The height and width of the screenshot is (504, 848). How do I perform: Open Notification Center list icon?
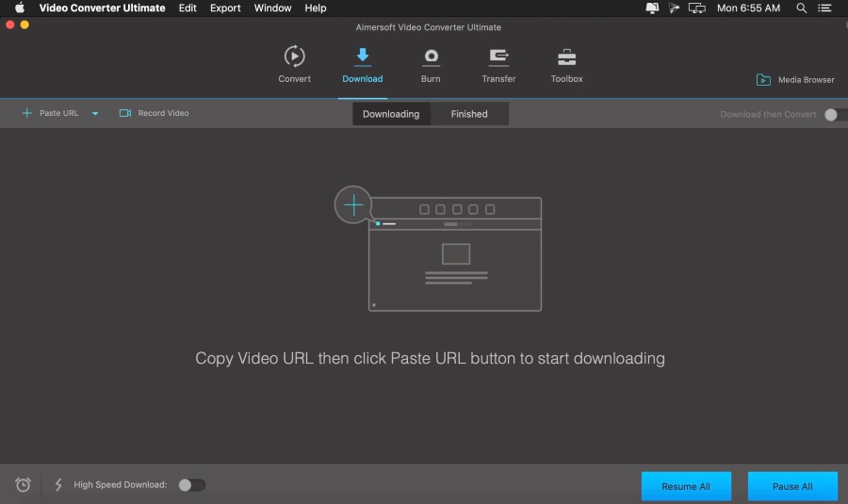coord(824,8)
